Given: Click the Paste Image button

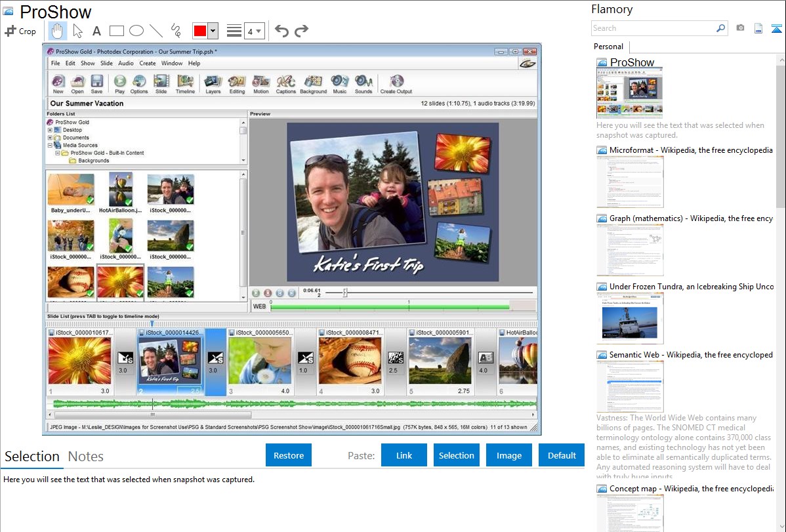Looking at the screenshot, I should [x=508, y=455].
